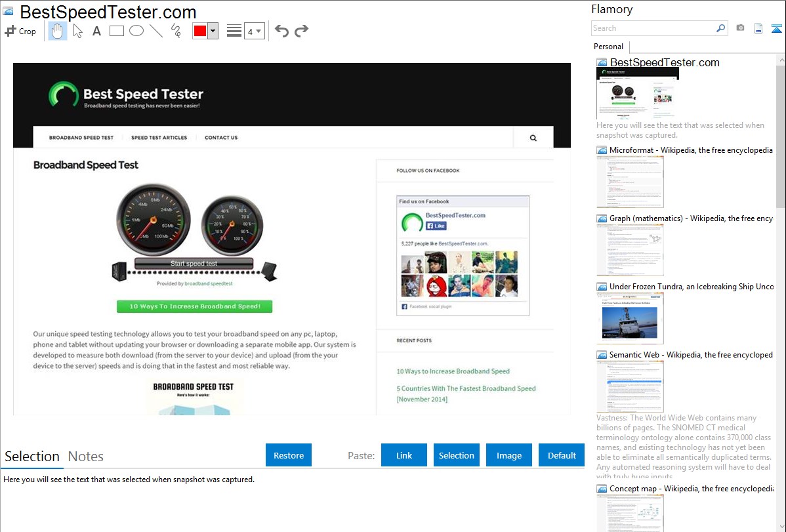Click the camera snapshot icon

click(740, 28)
